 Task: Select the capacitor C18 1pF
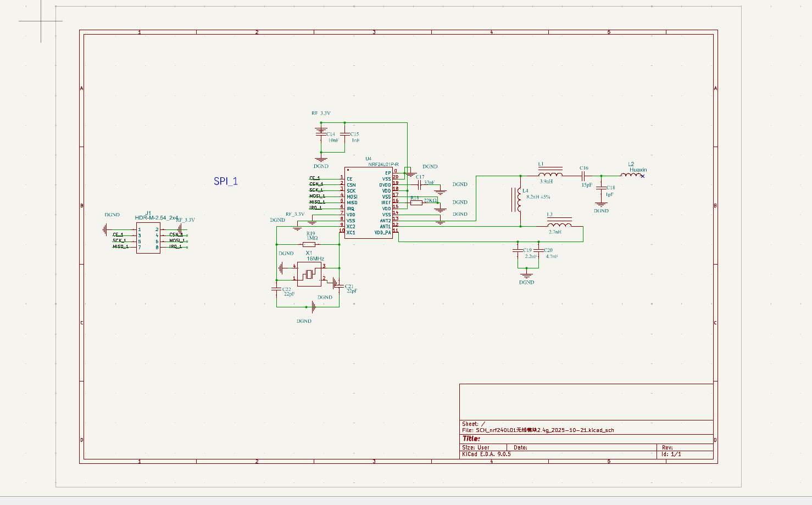click(x=601, y=188)
